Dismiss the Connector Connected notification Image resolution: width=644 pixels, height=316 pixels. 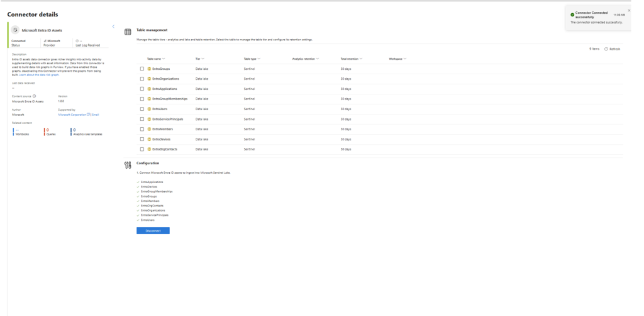[629, 10]
